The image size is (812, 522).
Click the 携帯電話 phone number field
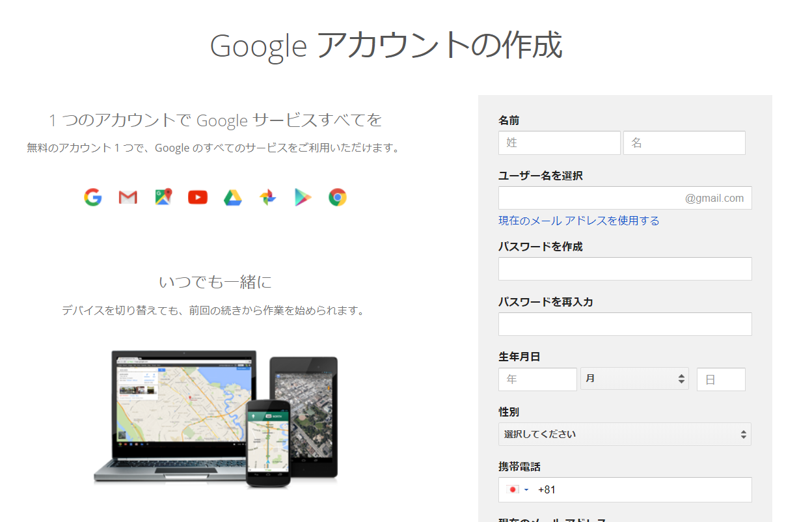(644, 489)
